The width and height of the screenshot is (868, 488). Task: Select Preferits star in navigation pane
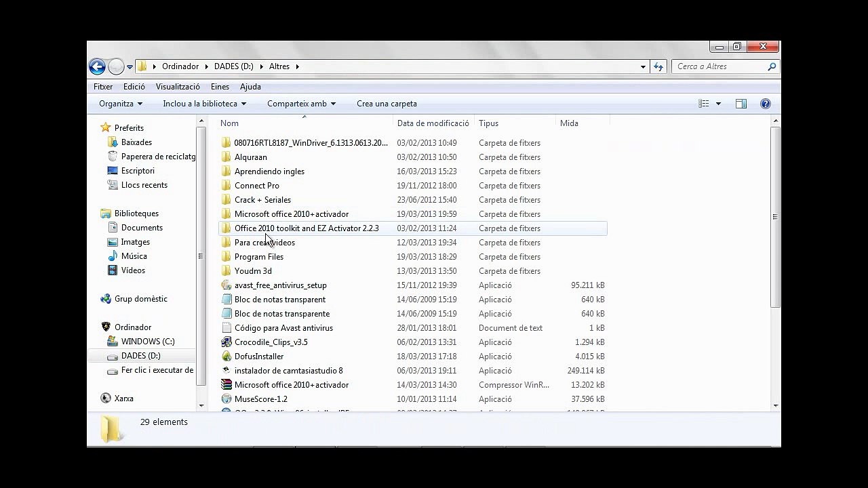(x=106, y=127)
